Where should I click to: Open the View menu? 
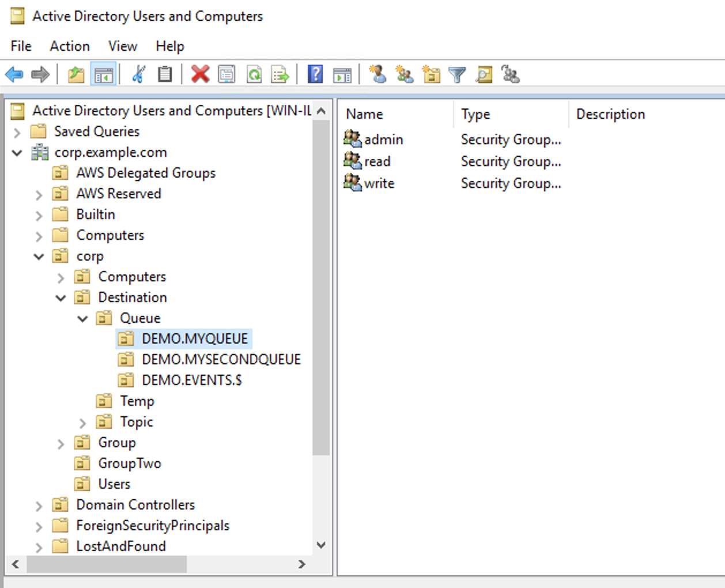pos(122,46)
